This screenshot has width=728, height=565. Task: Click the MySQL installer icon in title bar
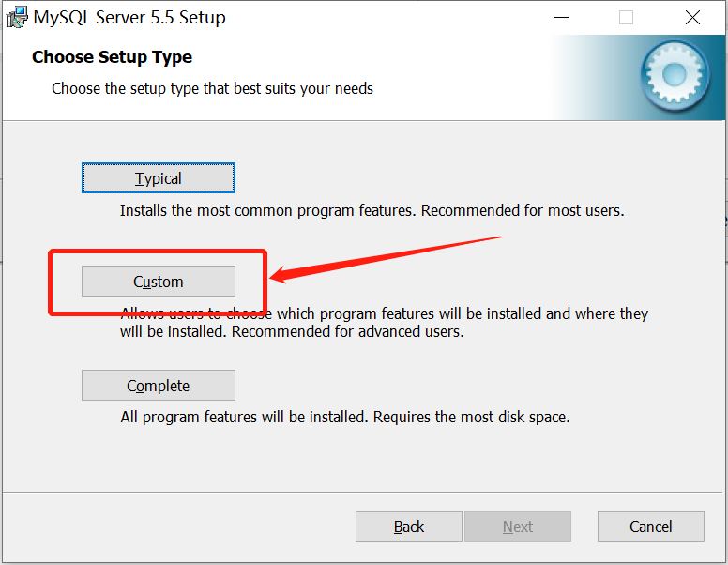point(16,17)
